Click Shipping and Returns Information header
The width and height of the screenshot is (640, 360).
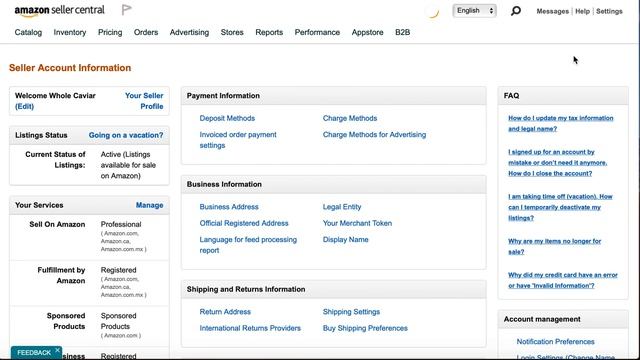333,289
